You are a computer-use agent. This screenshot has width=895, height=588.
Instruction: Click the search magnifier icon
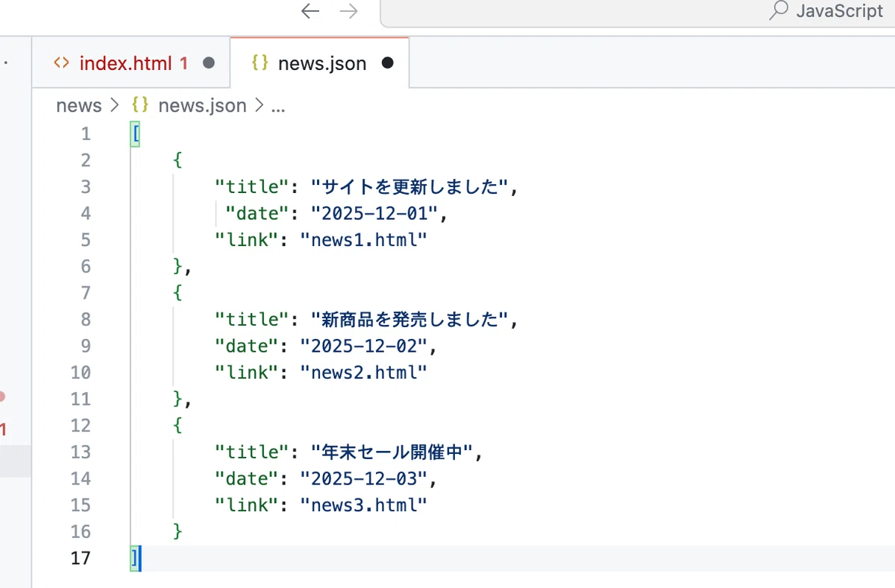[x=779, y=10]
